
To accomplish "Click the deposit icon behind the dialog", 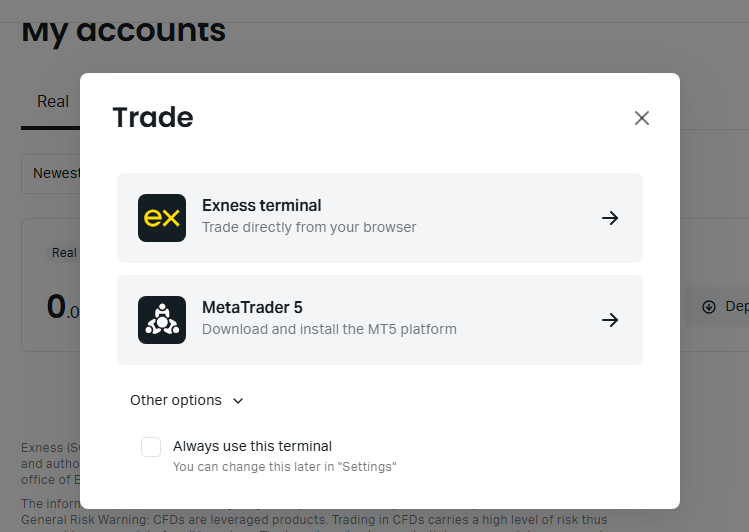I will click(709, 307).
